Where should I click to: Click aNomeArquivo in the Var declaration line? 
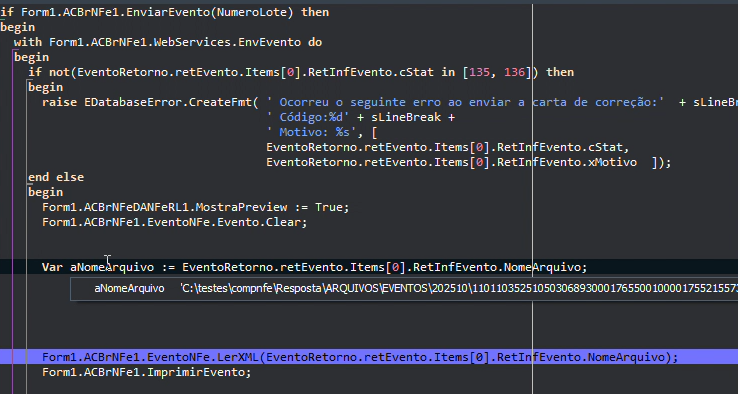click(x=112, y=268)
